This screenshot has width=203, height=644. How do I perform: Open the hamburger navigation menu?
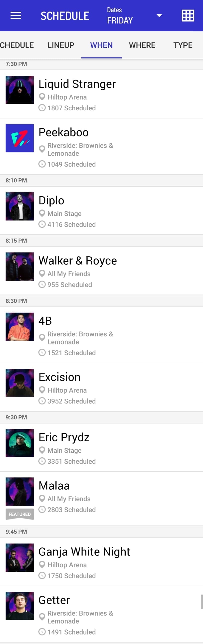(16, 16)
